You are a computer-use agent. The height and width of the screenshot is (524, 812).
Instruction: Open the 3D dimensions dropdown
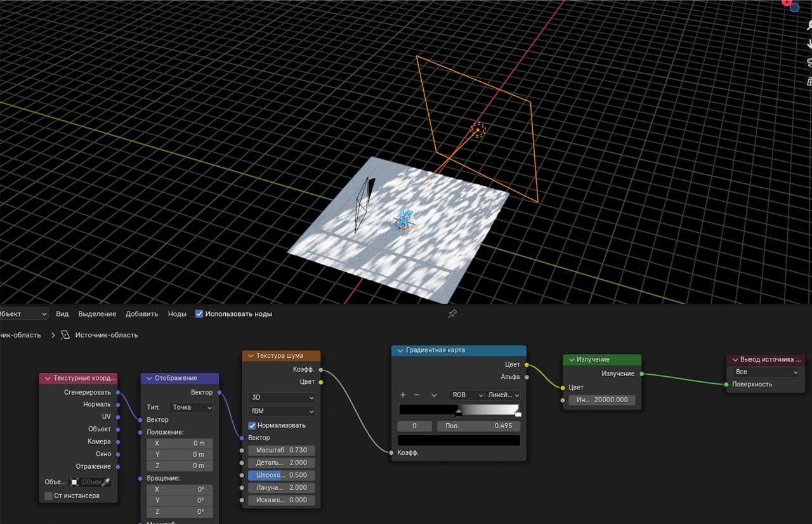point(281,398)
